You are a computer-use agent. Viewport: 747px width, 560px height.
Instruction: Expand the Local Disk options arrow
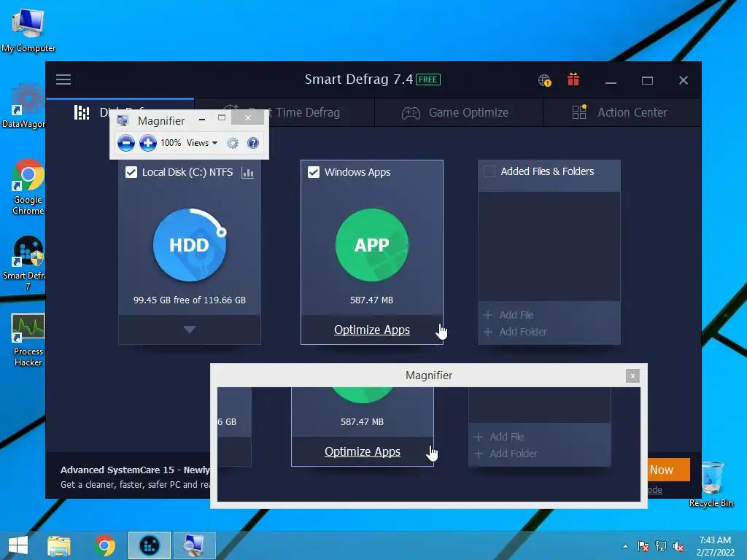190,329
